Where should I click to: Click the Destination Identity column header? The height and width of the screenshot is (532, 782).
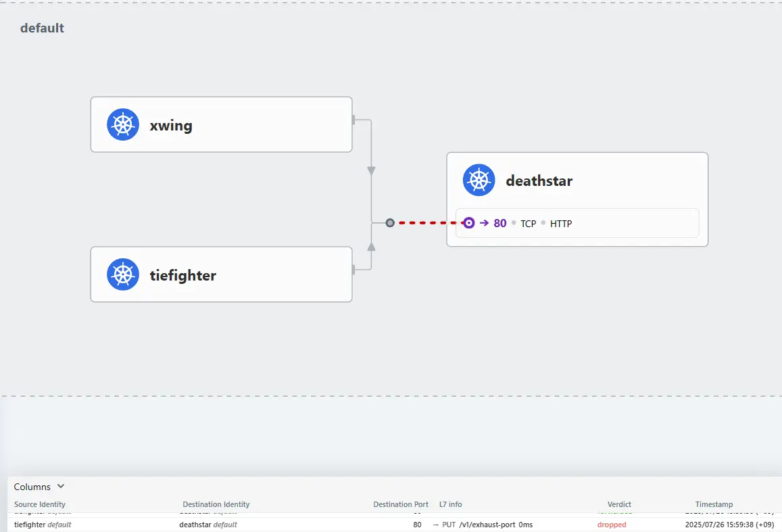[x=216, y=504]
